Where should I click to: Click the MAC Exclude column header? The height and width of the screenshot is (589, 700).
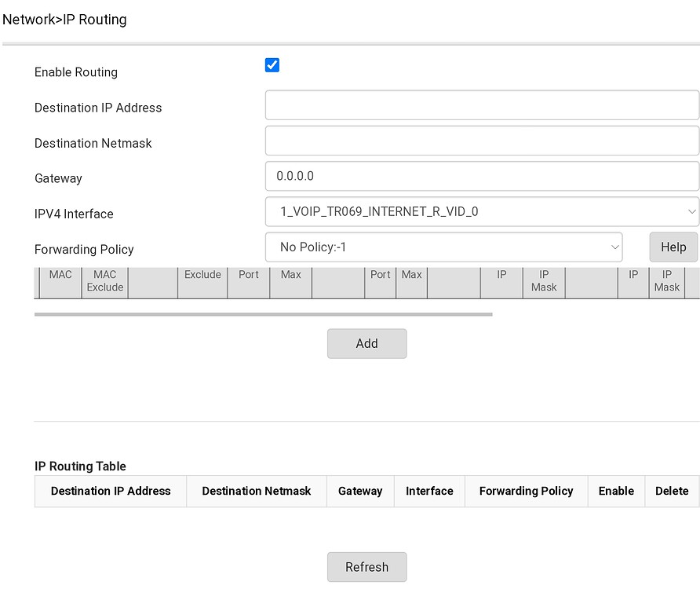(104, 280)
